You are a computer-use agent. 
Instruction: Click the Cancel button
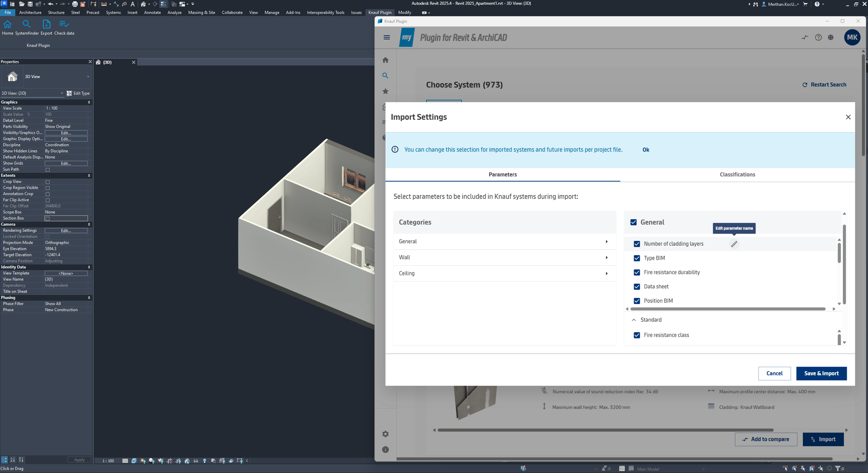[774, 374]
